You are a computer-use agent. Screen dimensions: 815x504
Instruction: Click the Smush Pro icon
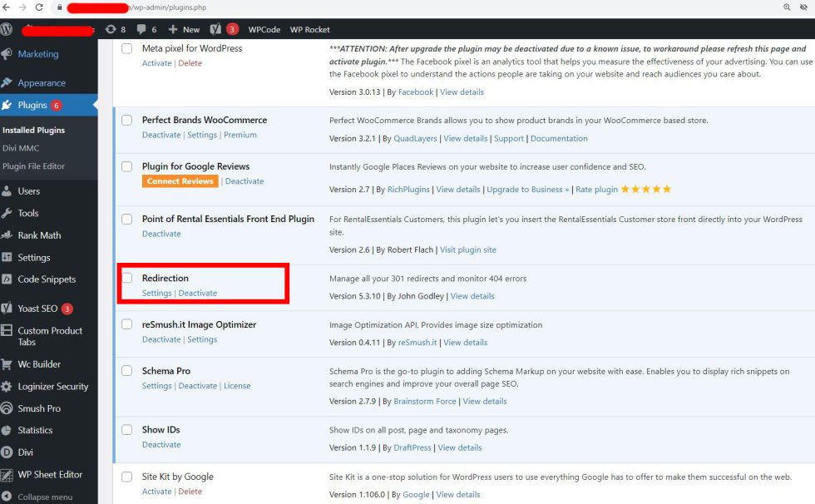[7, 408]
